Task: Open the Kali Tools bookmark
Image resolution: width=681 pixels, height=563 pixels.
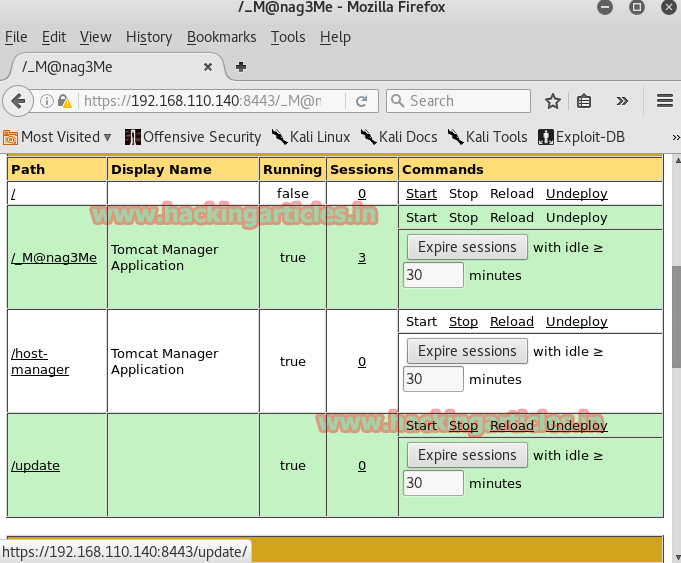Action: pos(487,137)
